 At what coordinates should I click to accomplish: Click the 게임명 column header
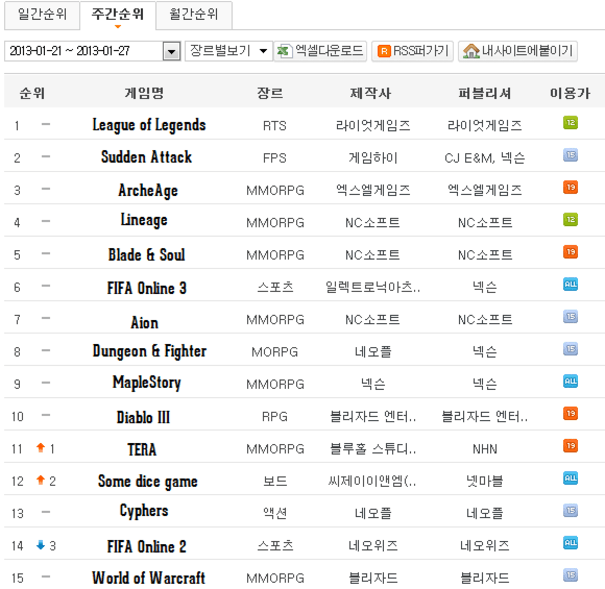[x=144, y=93]
